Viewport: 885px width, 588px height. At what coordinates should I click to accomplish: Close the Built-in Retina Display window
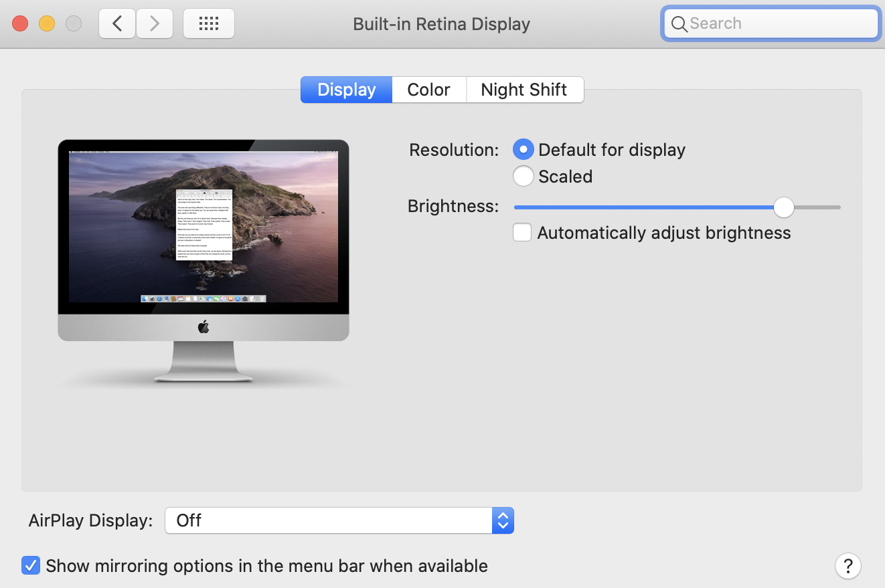click(x=20, y=23)
